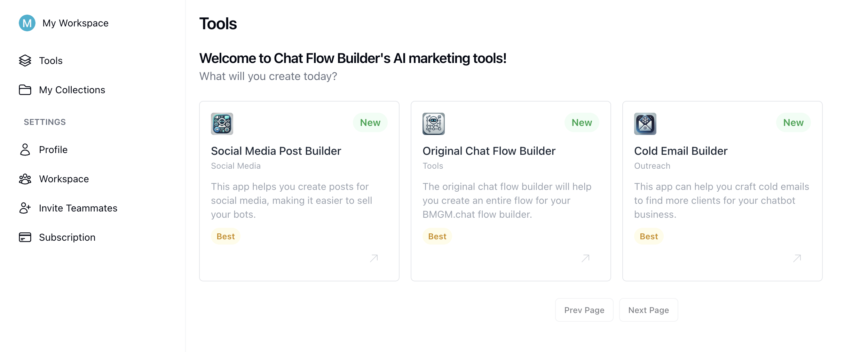Click the Original Chat Flow Builder robot thumbnail
The image size is (868, 352).
coord(434,124)
